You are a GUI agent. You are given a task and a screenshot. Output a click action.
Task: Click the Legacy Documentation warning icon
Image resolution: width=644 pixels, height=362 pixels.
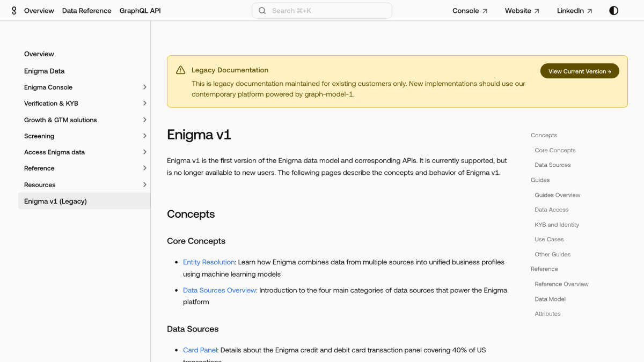point(180,70)
